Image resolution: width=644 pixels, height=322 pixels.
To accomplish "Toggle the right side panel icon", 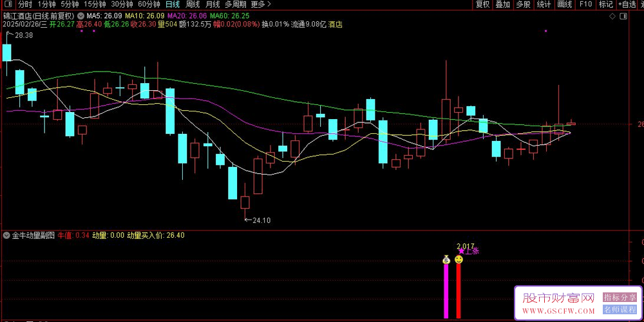I will pos(624,16).
